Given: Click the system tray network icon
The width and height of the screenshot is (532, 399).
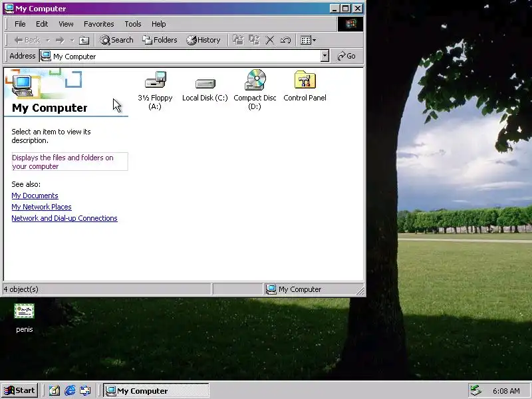Looking at the screenshot, I should (475, 391).
